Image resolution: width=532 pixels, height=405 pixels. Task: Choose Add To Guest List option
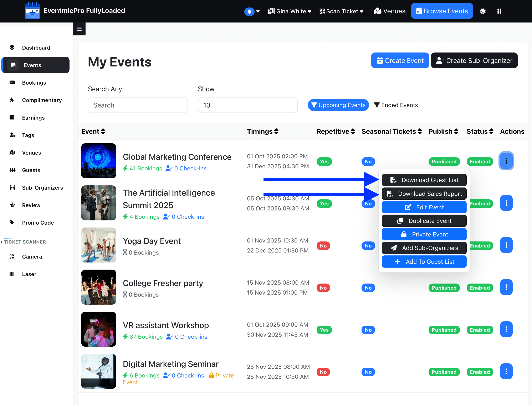pos(424,262)
